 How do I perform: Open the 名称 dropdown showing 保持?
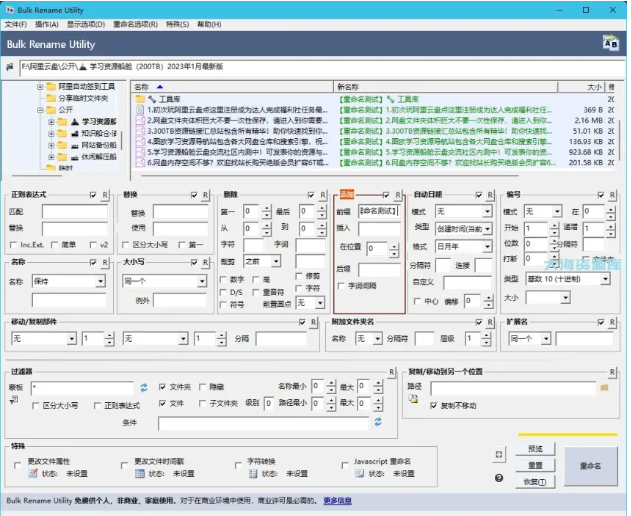[x=68, y=281]
